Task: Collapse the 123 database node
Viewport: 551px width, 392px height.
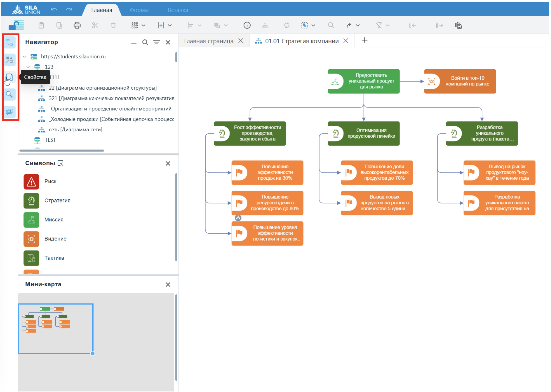Action: [x=28, y=67]
